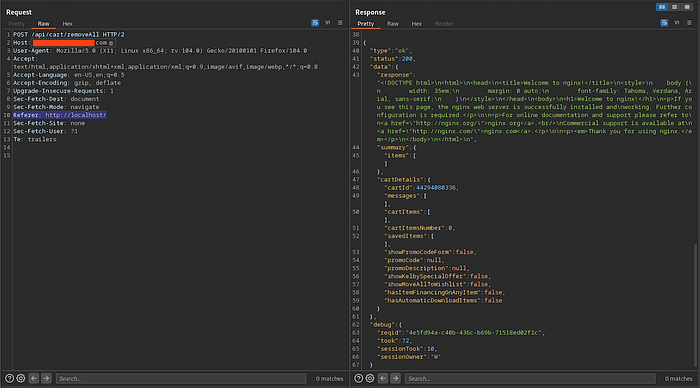The width and height of the screenshot is (700, 388).
Task: Select combined tab layout view icon
Action: pos(687,7)
